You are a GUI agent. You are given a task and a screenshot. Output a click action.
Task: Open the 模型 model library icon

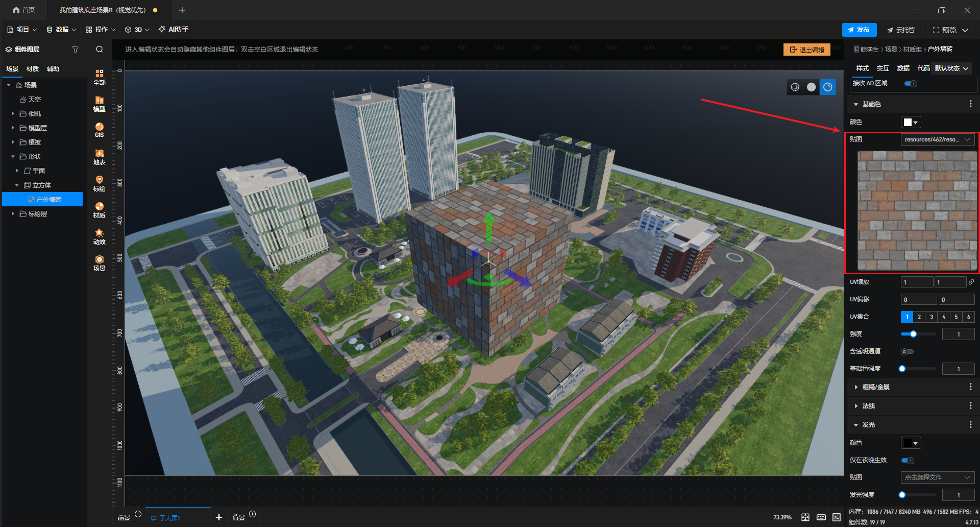coord(99,104)
